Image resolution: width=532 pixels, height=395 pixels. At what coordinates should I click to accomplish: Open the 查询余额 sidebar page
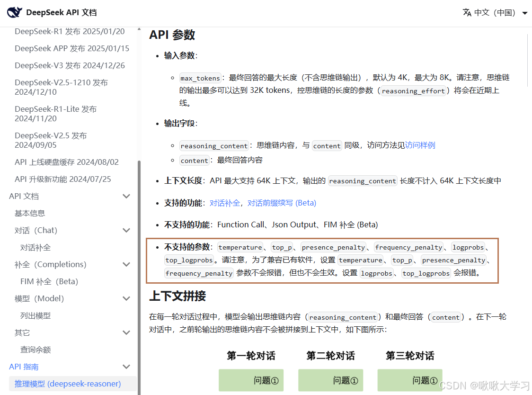(35, 350)
